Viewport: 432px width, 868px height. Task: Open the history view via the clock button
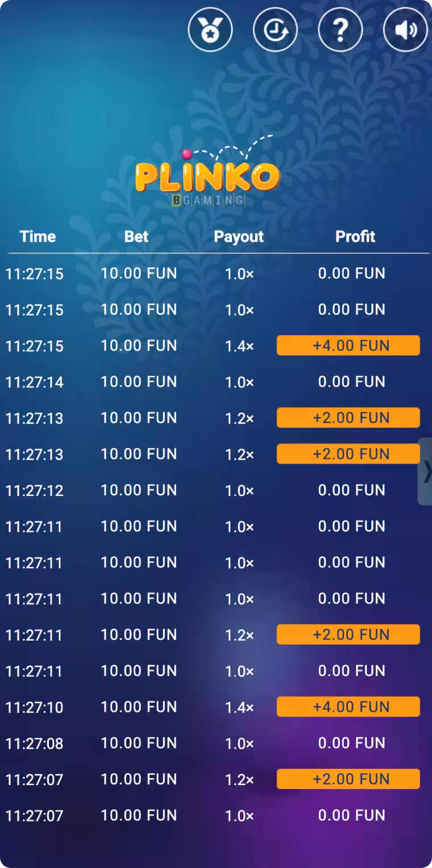pos(275,30)
